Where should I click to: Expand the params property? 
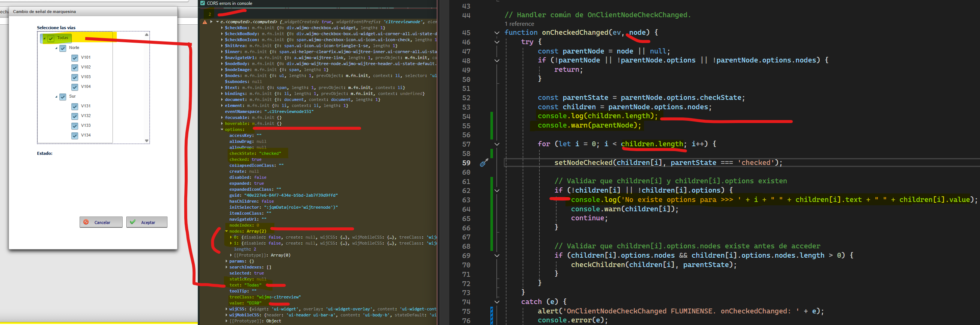coord(227,261)
